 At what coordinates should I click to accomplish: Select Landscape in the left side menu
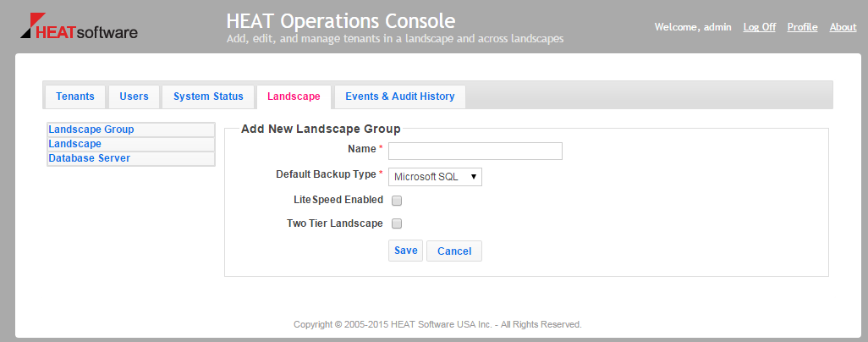point(131,144)
